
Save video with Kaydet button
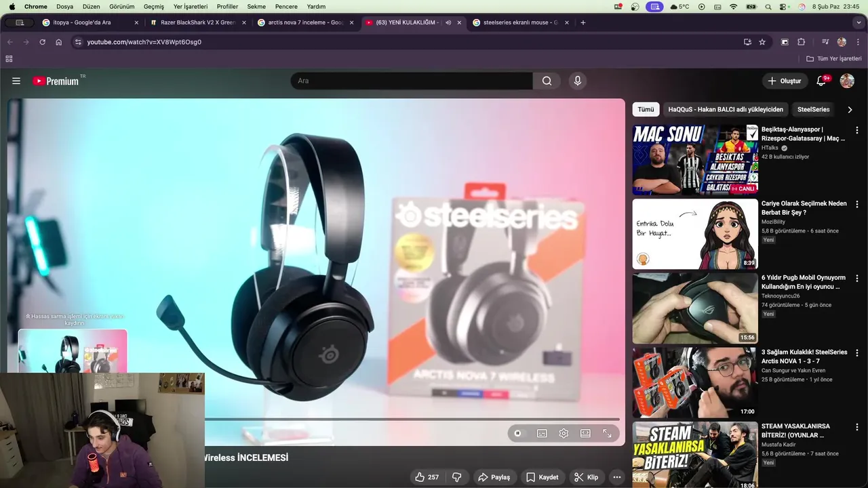tap(542, 477)
